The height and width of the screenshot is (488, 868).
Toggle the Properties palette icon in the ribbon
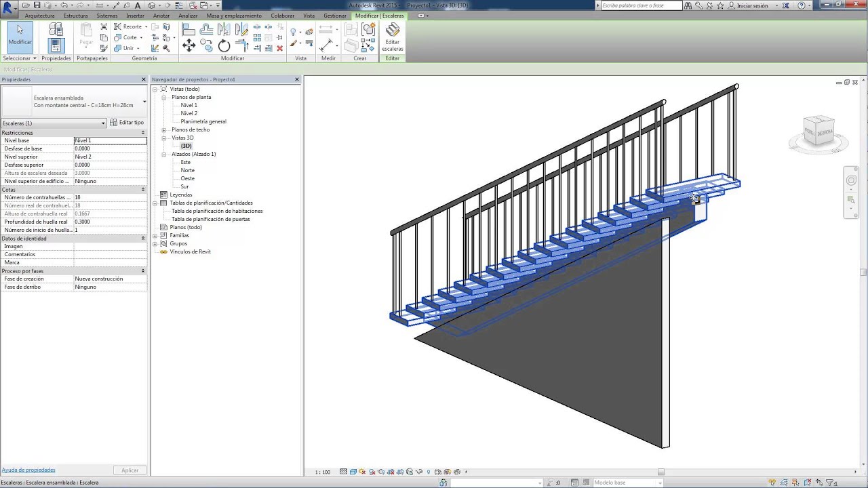tap(56, 45)
